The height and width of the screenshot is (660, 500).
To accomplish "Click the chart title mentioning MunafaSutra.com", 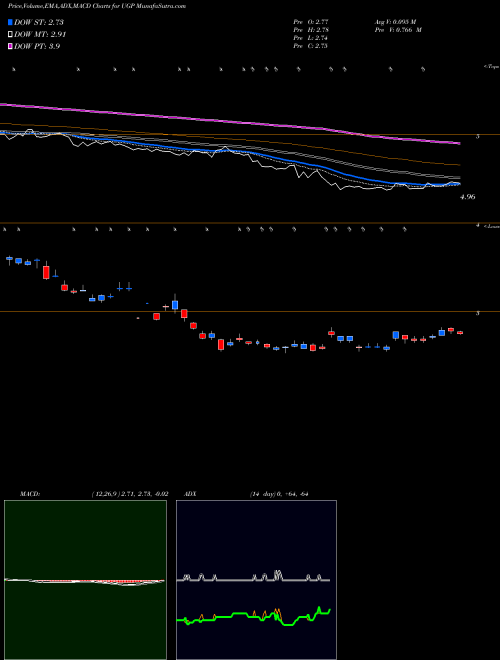I will (97, 6).
